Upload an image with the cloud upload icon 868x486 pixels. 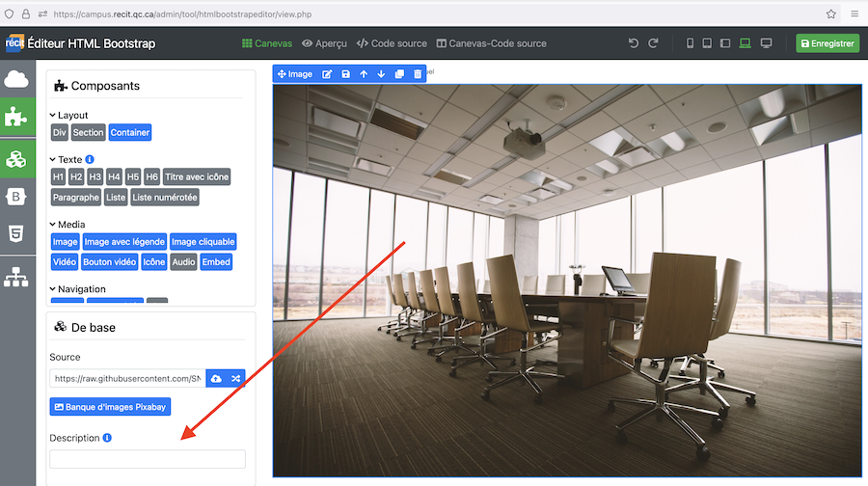[x=215, y=379]
